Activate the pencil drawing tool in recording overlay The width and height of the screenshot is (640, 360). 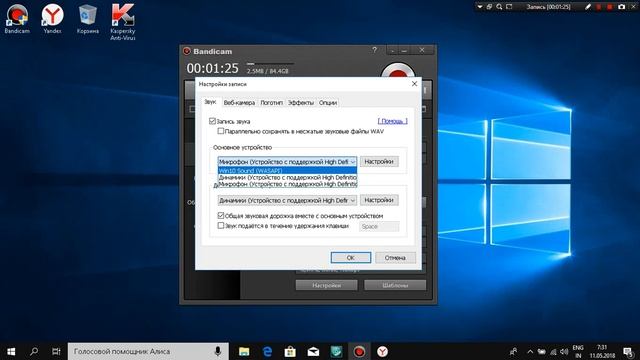pyautogui.click(x=588, y=7)
